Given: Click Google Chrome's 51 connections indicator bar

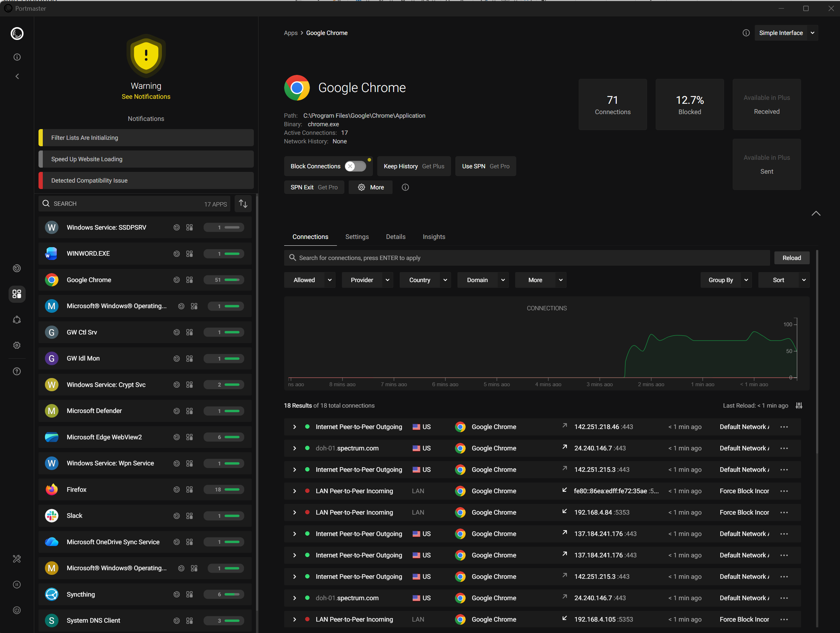Looking at the screenshot, I should [x=224, y=280].
